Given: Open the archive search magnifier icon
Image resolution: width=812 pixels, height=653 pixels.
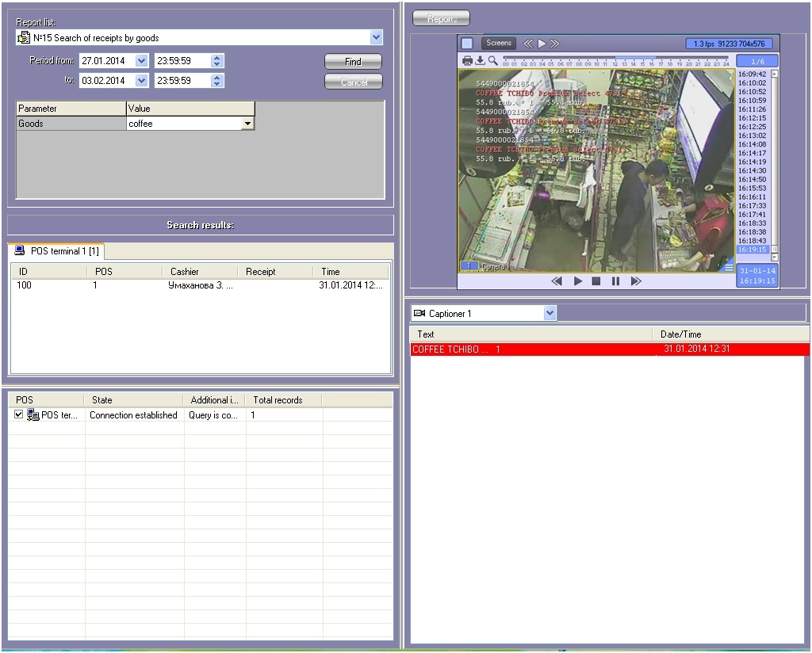Looking at the screenshot, I should [492, 61].
